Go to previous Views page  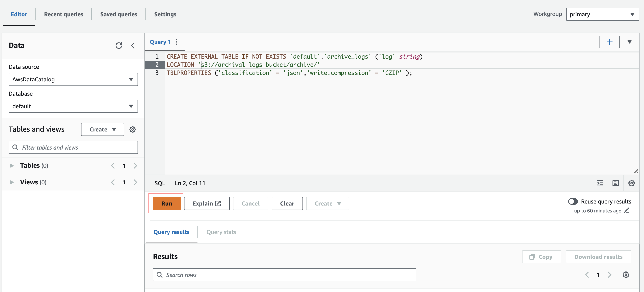[113, 182]
